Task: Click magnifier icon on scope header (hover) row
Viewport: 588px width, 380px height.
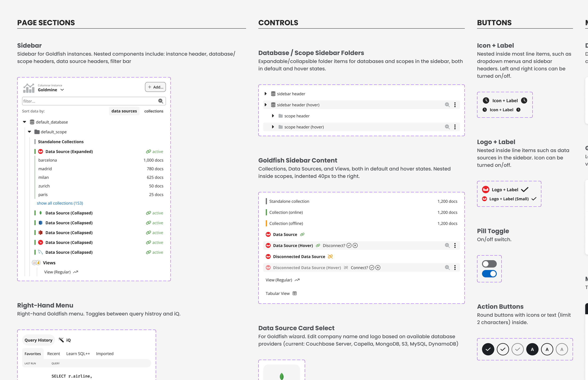Action: [447, 127]
